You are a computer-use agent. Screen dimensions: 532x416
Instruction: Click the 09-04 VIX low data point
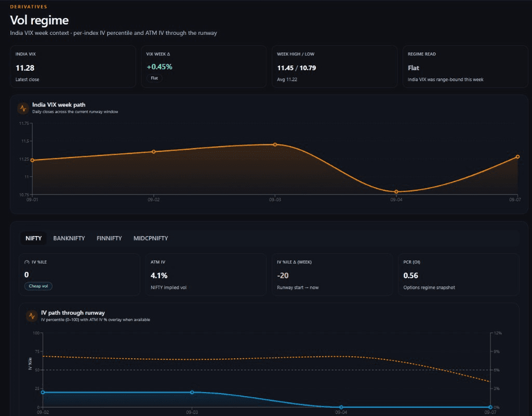(396, 192)
